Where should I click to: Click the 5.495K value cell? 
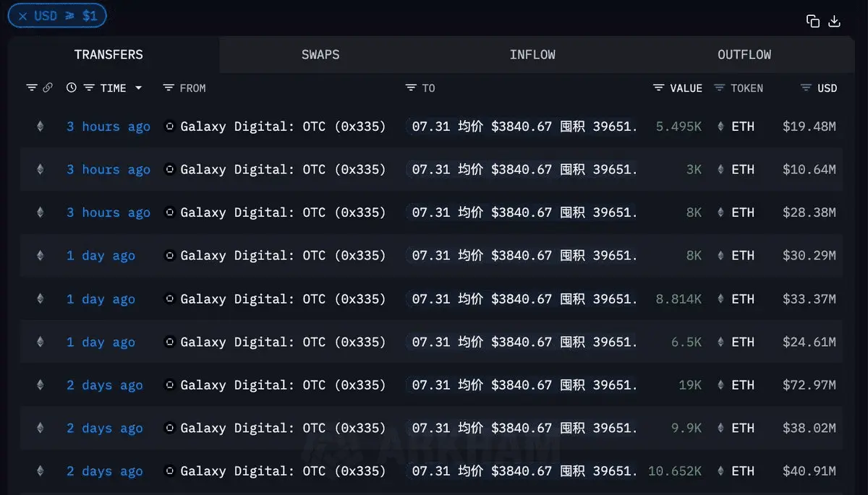pyautogui.click(x=678, y=126)
